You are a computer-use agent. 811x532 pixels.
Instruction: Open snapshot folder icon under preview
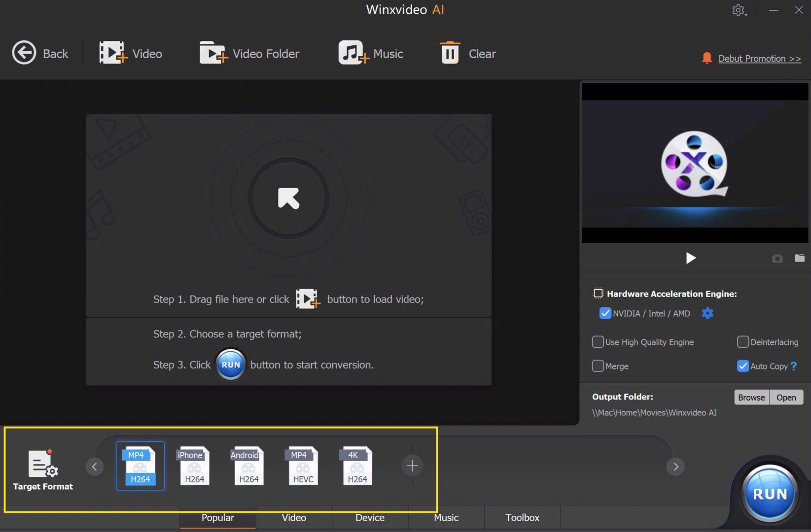pos(799,258)
